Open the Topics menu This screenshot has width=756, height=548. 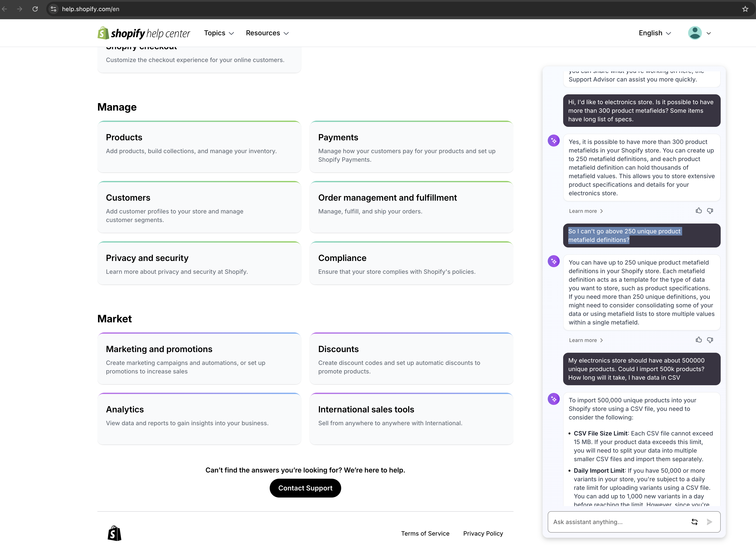(219, 33)
